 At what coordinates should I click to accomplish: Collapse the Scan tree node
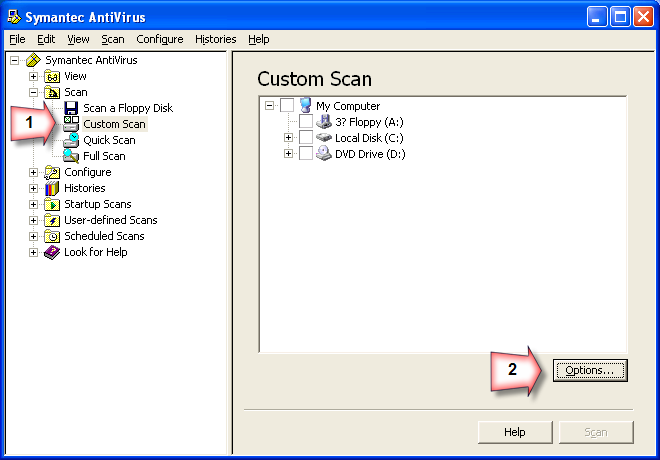33,92
